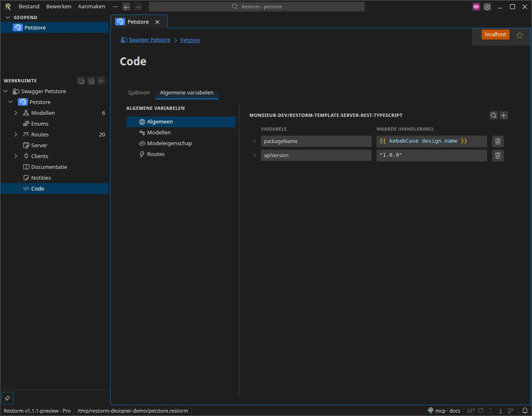Select the Petstore design in the workspace tree
532x416 pixels.
(x=54, y=102)
